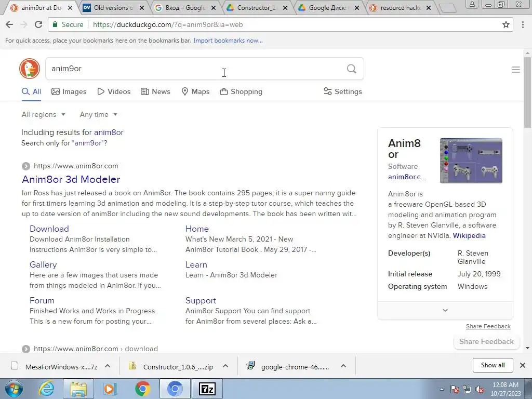
Task: Open the Support sitelink
Action: [x=201, y=301]
